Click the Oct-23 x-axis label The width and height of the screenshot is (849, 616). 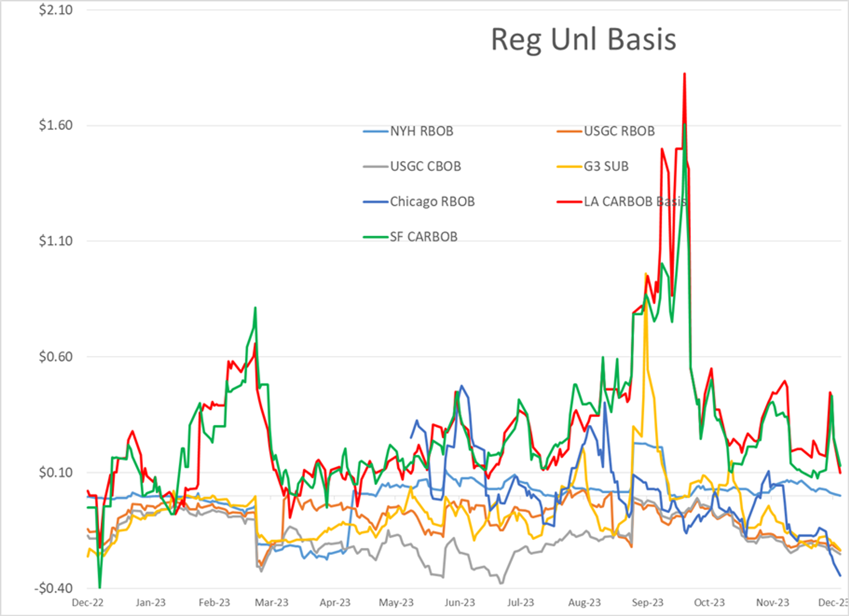[x=709, y=603]
